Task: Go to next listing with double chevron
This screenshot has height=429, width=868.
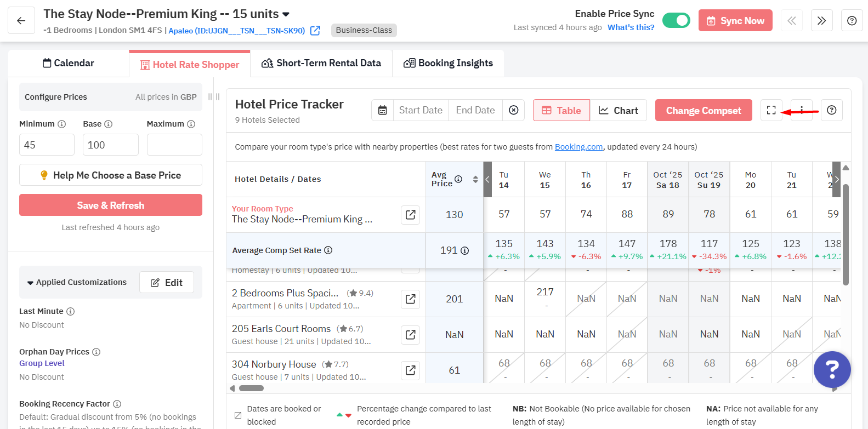Action: [821, 21]
